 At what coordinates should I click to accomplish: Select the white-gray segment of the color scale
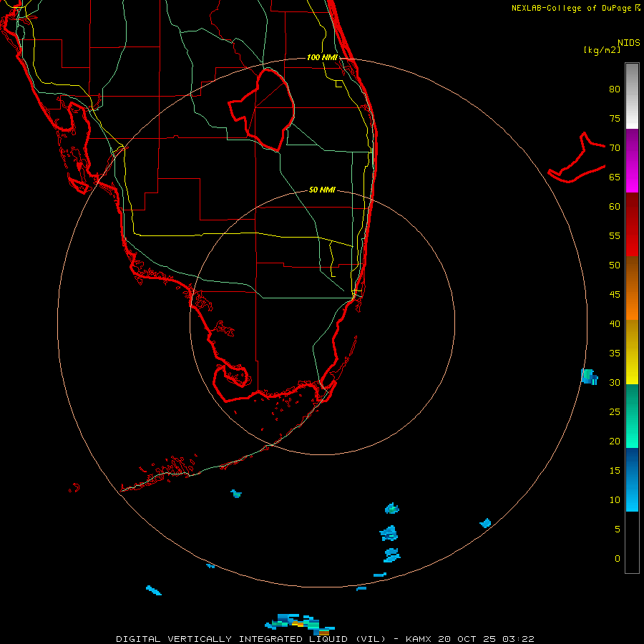(x=632, y=96)
